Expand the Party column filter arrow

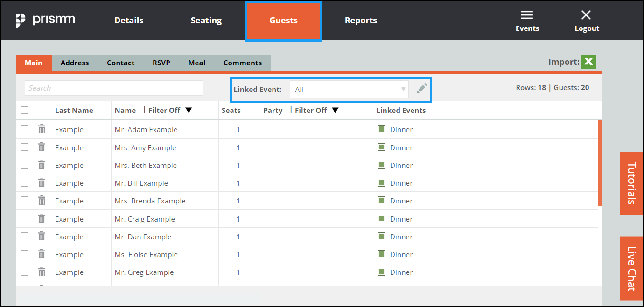click(335, 111)
